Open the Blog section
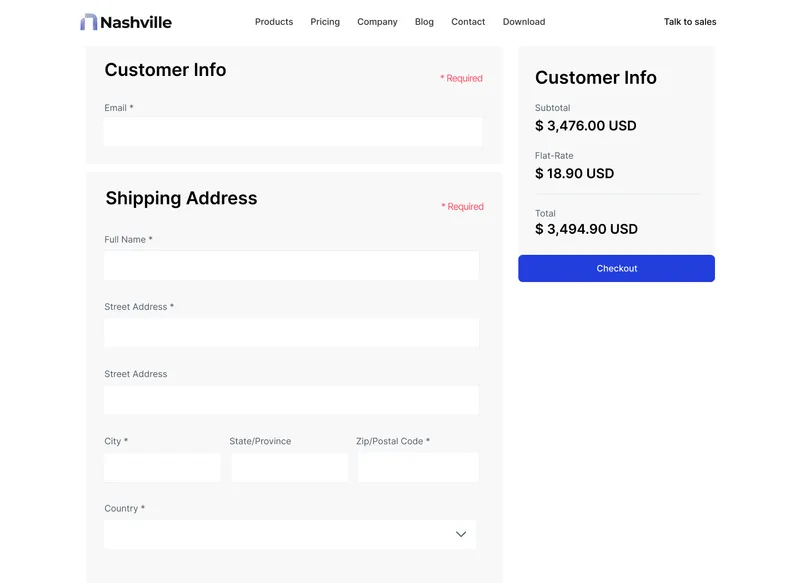 click(x=424, y=21)
